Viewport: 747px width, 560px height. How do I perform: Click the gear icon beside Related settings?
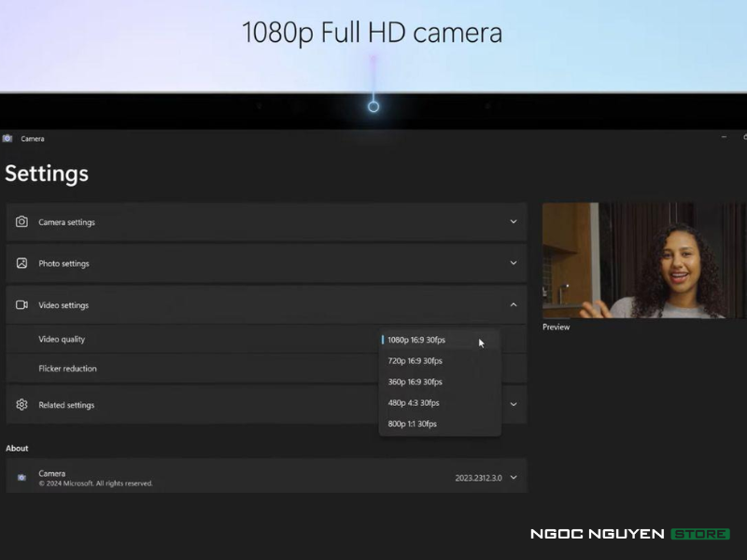tap(21, 405)
